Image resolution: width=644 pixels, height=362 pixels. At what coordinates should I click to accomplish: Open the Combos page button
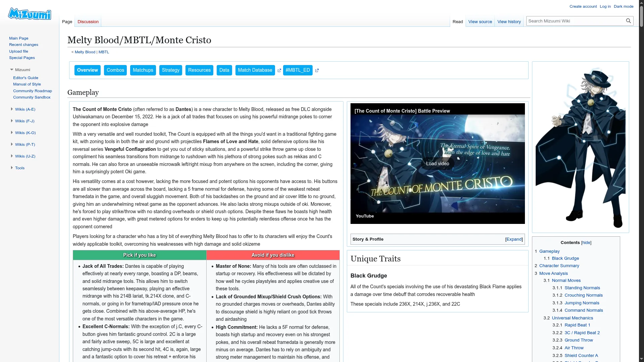point(115,70)
